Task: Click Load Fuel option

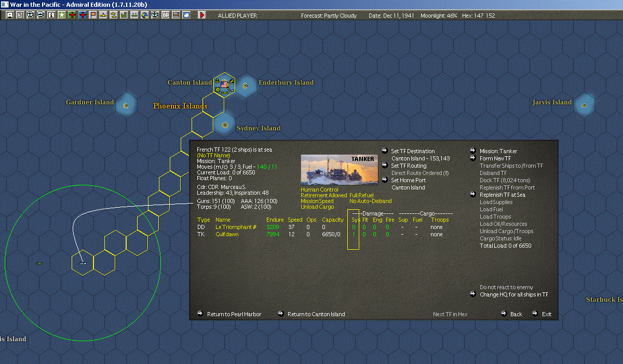Action: click(x=492, y=209)
